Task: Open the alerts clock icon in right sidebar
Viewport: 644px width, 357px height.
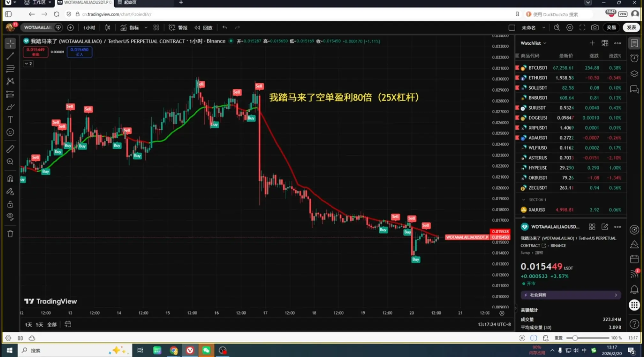Action: pos(634,58)
